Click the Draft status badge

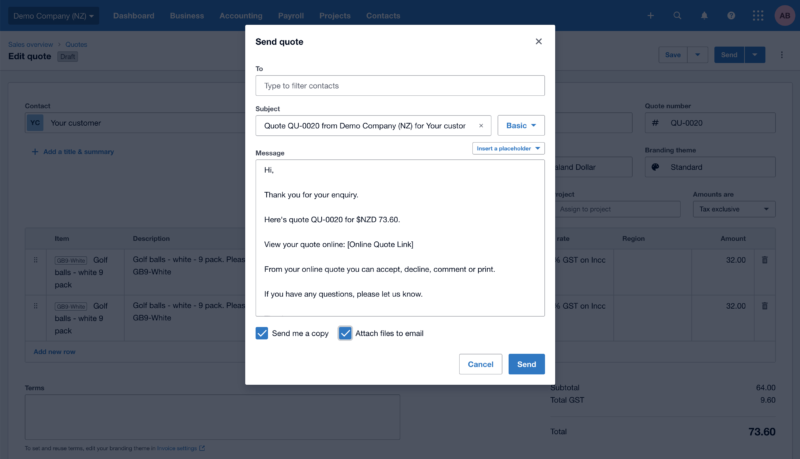[x=67, y=57]
